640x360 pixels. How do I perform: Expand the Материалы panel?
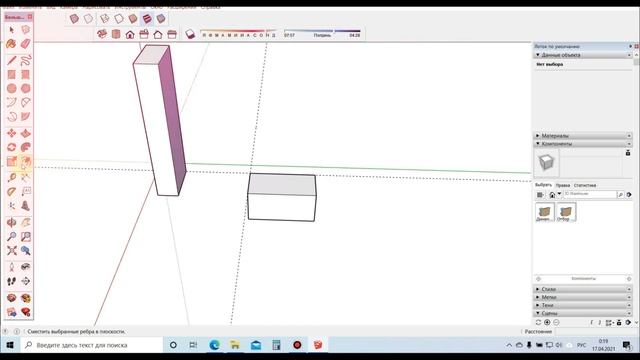pos(582,136)
